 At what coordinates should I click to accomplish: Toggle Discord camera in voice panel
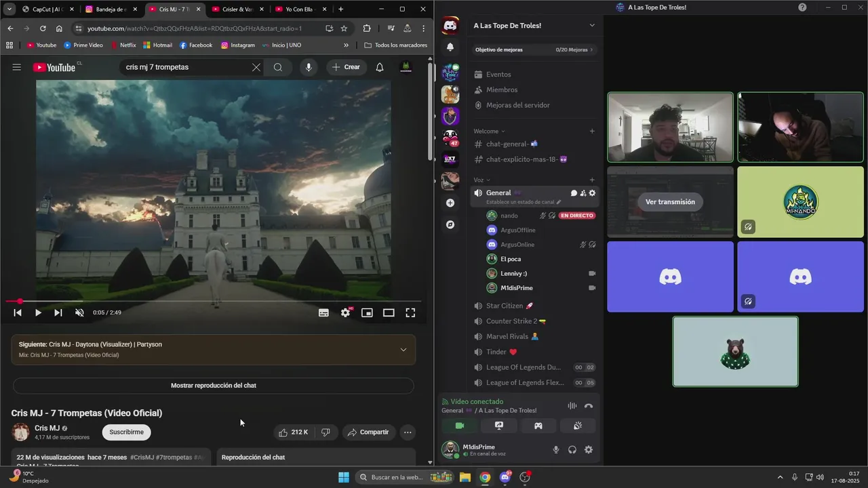coord(459,426)
